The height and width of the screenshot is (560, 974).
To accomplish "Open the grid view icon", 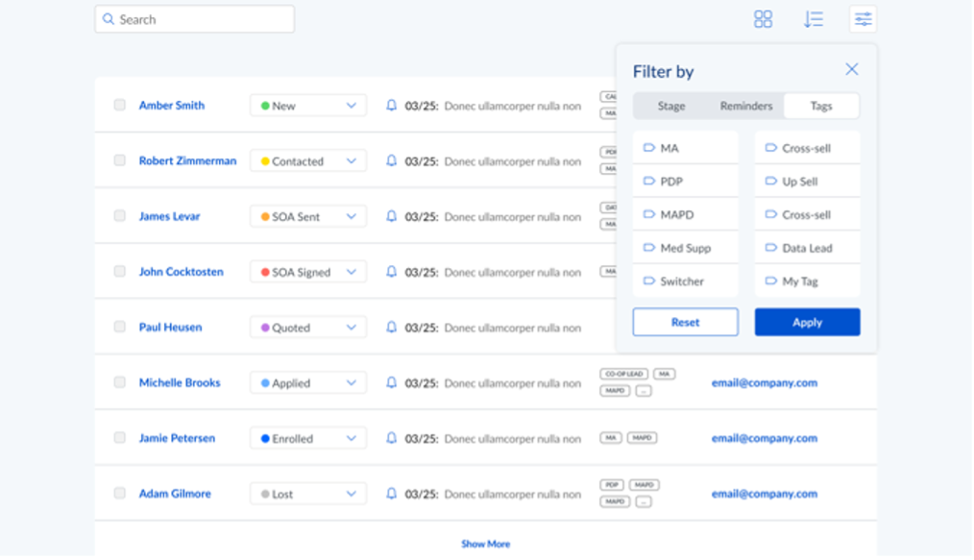I will tap(763, 18).
